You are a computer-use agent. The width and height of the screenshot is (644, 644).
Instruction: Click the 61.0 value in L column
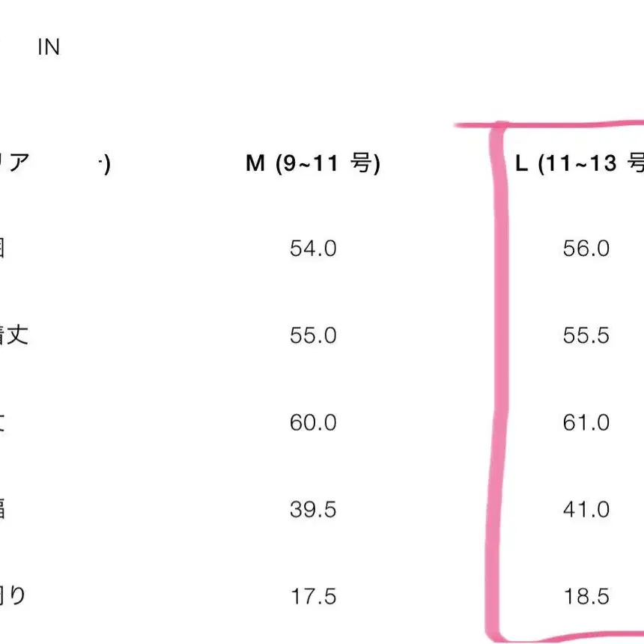(586, 423)
